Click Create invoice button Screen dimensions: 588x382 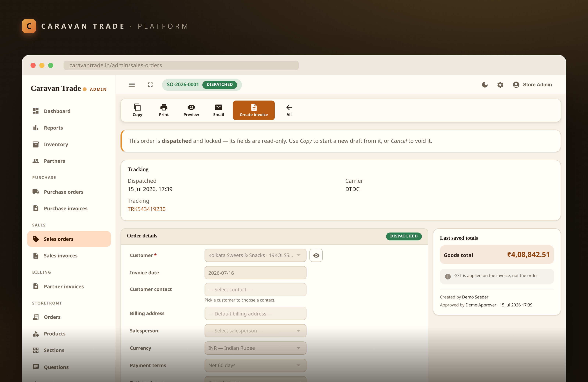click(254, 110)
